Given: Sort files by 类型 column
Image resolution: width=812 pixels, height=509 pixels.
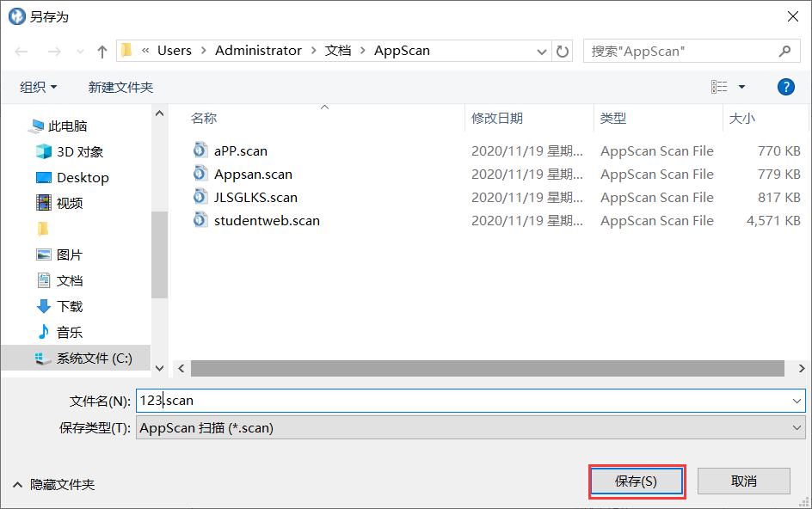Looking at the screenshot, I should coord(613,118).
